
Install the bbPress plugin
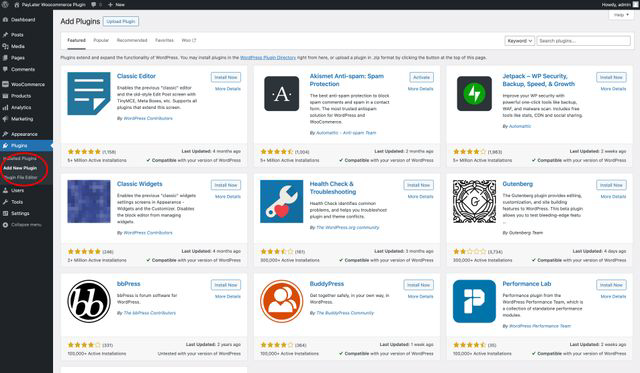(x=226, y=285)
